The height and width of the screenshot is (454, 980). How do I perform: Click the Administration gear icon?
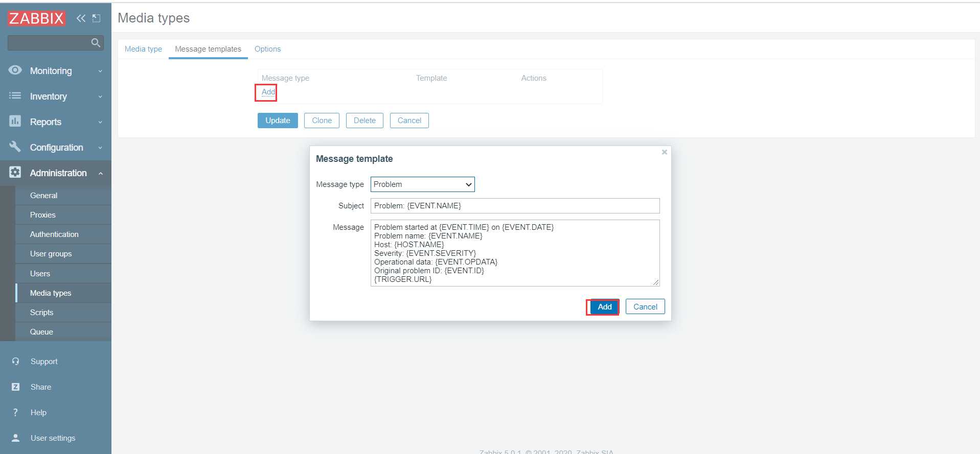15,172
